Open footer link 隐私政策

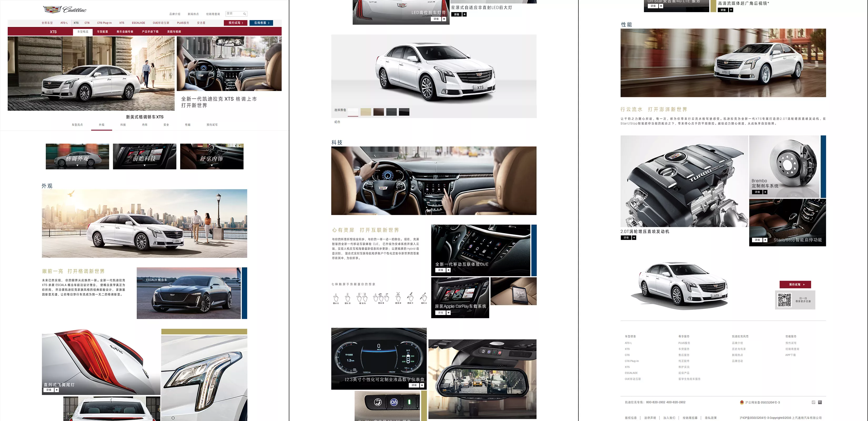(711, 418)
